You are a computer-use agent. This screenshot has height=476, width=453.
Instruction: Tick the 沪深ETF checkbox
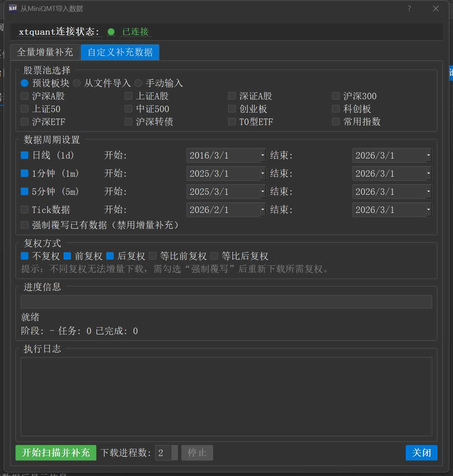coord(25,122)
